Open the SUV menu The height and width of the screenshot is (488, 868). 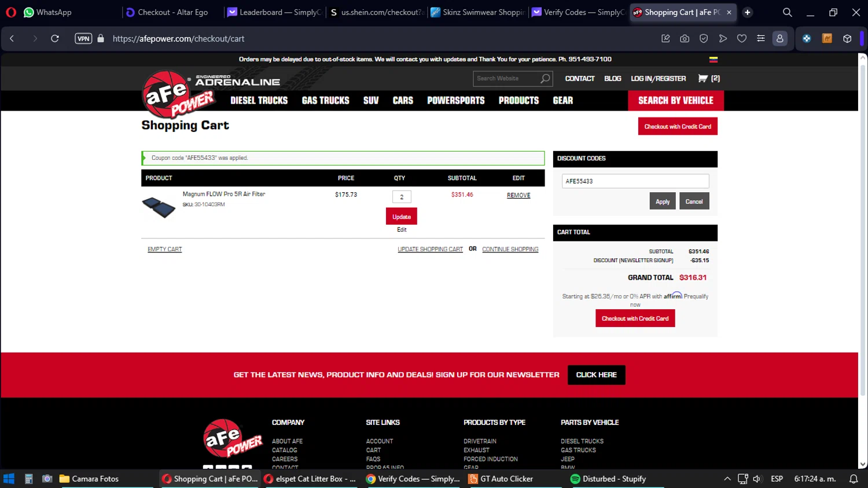(371, 101)
